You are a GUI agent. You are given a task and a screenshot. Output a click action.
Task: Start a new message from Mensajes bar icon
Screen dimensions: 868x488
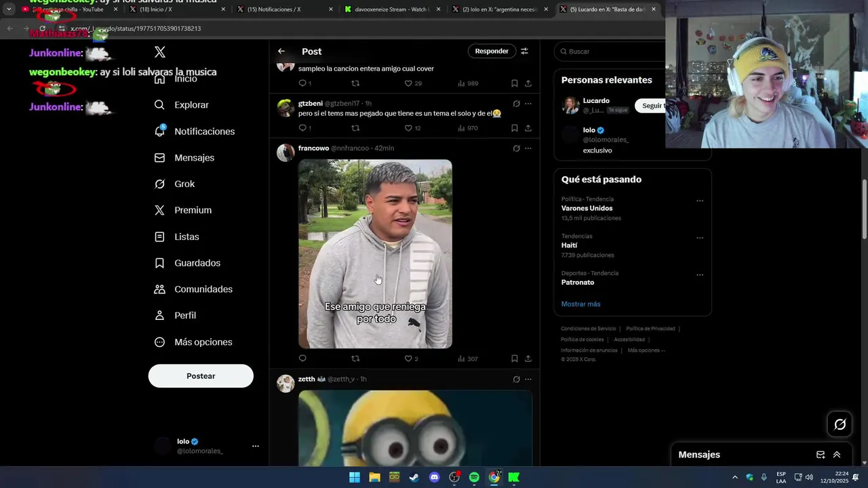click(821, 455)
